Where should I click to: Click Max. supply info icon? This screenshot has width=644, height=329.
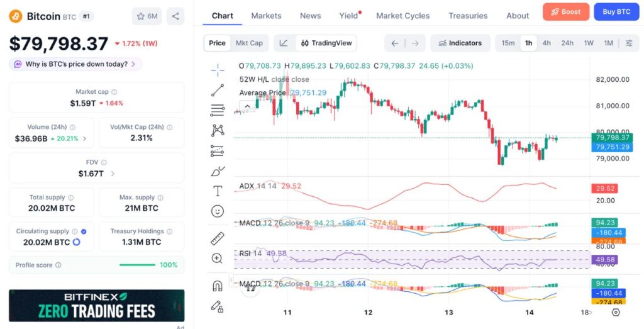(x=160, y=198)
